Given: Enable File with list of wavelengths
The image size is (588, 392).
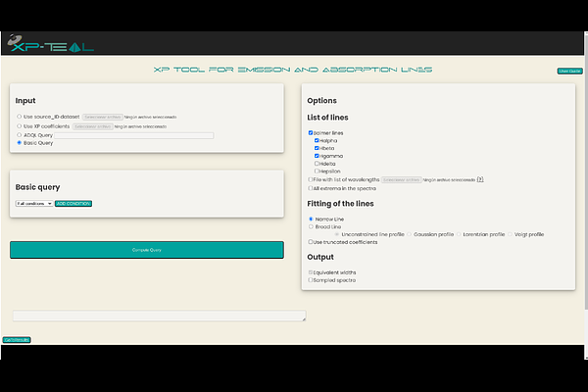Looking at the screenshot, I should coord(311,179).
